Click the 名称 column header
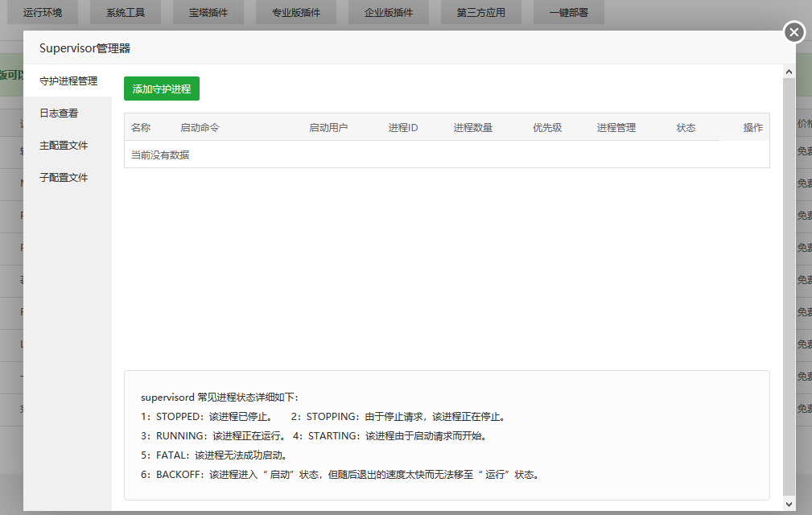Viewport: 812px width, 515px height. point(141,127)
